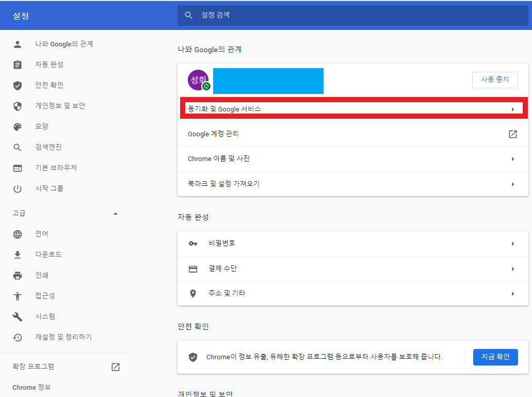The width and height of the screenshot is (532, 397).
Task: Click the download icon for 다운로드
Action: point(18,255)
